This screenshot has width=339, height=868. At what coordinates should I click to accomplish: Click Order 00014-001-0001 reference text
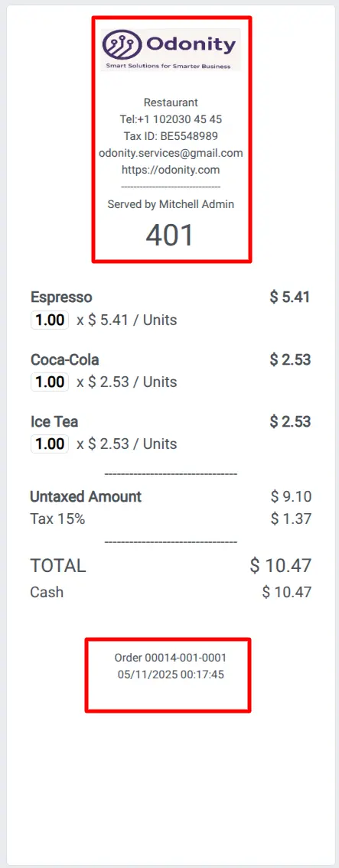pyautogui.click(x=171, y=658)
